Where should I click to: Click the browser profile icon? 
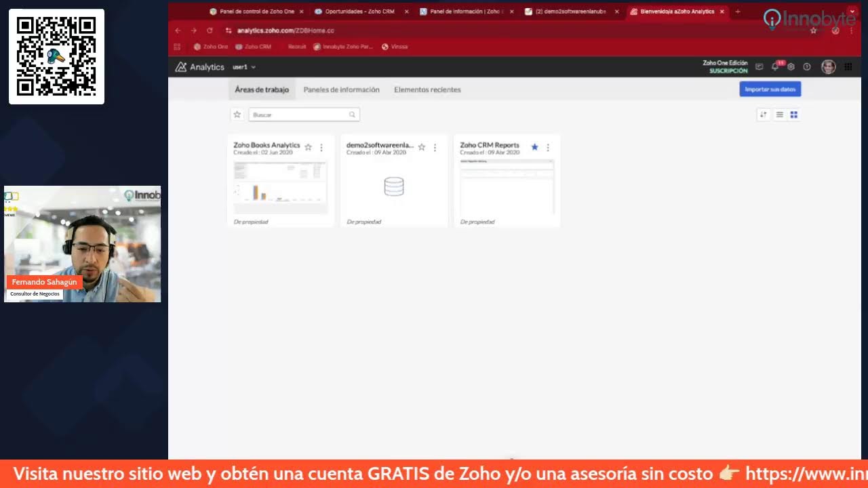(835, 30)
